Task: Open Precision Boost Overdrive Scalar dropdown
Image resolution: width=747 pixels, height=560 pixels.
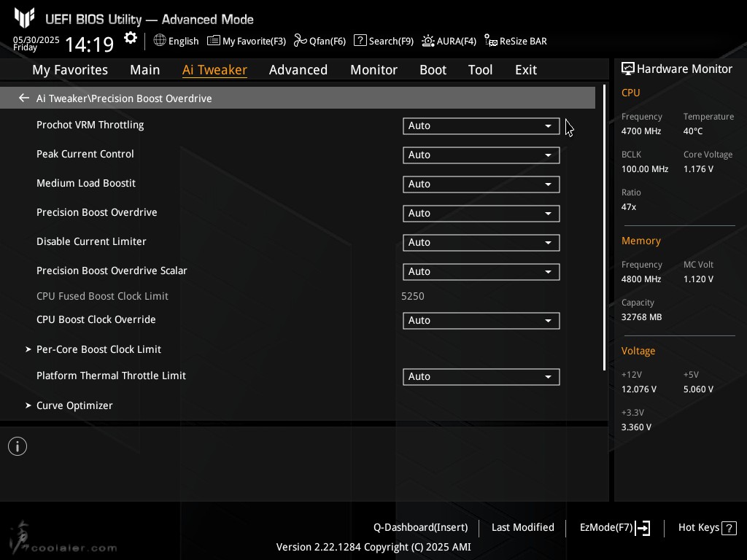Action: 481,272
